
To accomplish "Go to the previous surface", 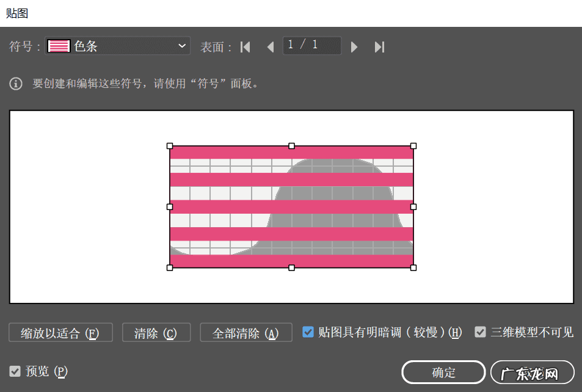I will coord(271,46).
